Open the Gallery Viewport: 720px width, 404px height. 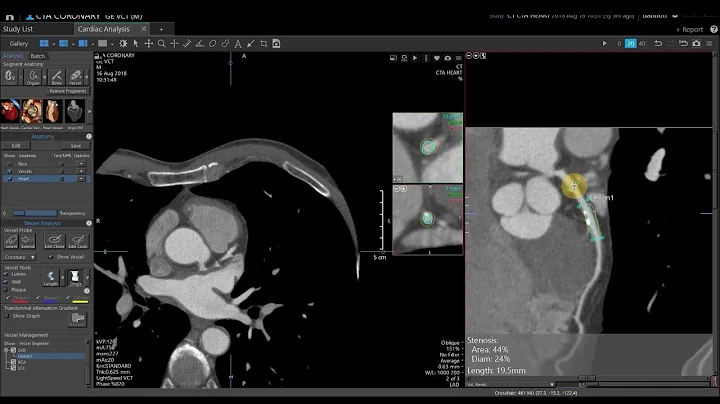[19, 44]
